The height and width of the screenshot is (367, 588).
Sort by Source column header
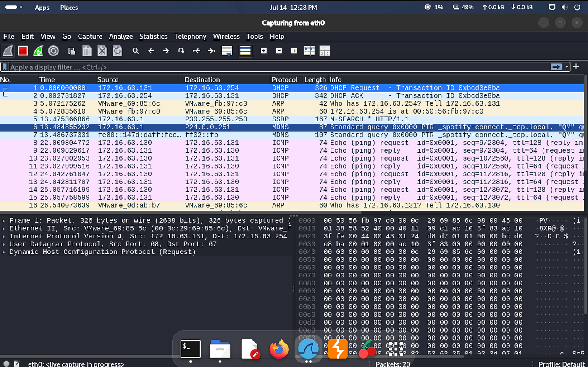pyautogui.click(x=140, y=79)
